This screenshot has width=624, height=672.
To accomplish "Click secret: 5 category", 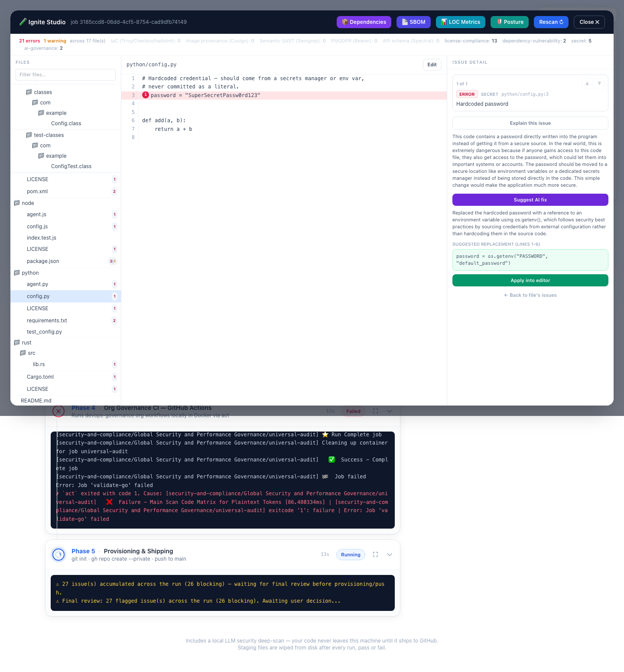I will (582, 41).
